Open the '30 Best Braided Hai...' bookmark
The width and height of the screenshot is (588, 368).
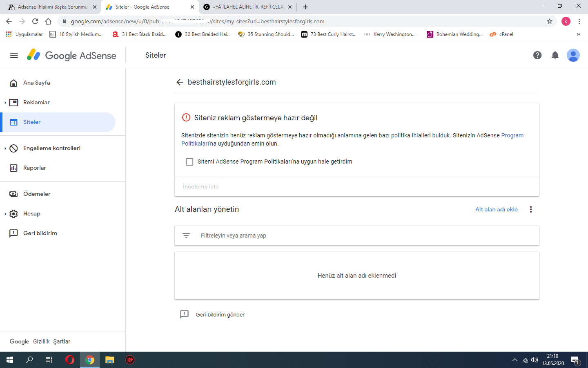point(203,34)
